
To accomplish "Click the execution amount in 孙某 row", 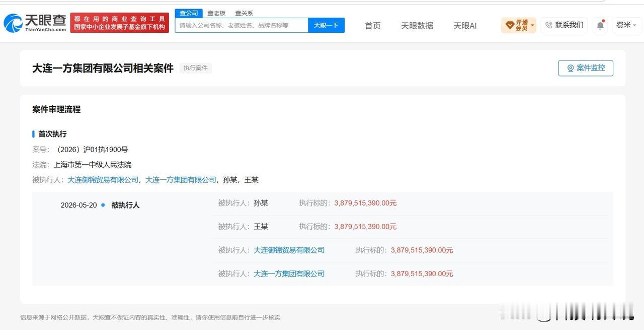I will (366, 203).
